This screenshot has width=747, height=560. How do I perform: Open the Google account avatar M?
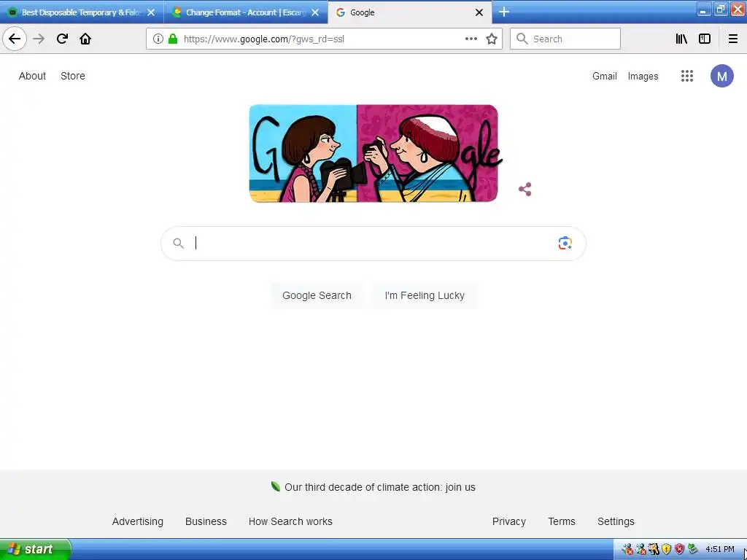coord(721,76)
